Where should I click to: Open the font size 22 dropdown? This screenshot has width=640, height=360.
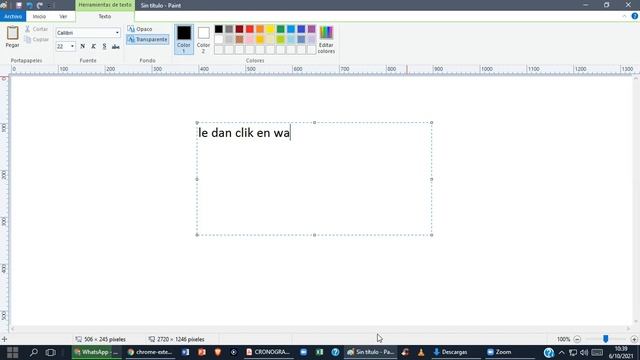72,47
